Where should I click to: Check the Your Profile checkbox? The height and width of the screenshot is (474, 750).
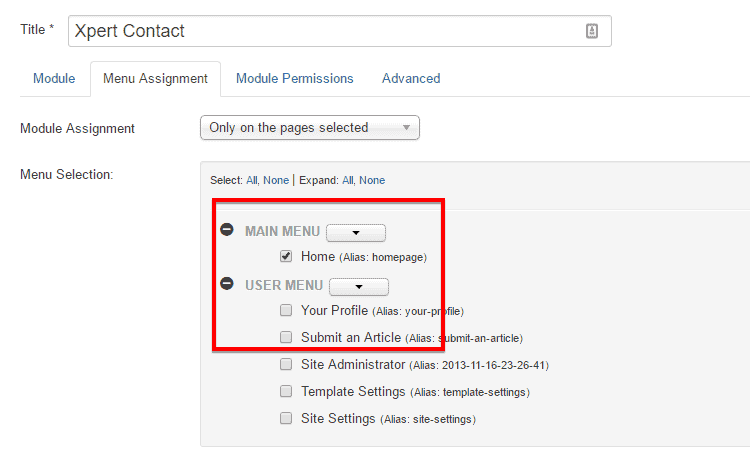[x=286, y=310]
